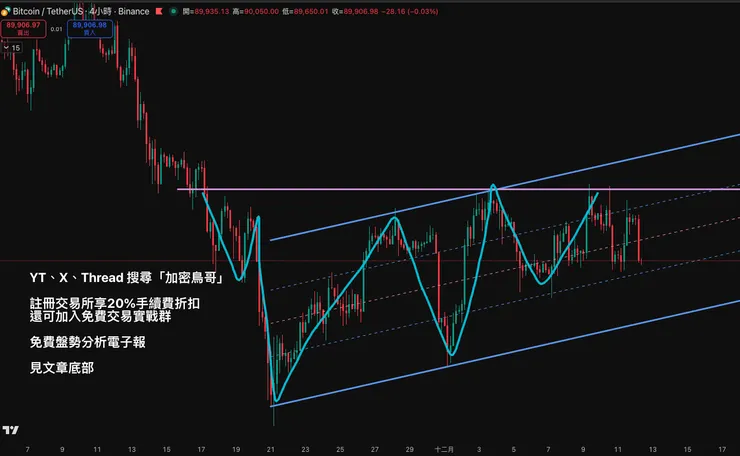Click the green market status dot
This screenshot has width=740, height=456.
[x=173, y=11]
